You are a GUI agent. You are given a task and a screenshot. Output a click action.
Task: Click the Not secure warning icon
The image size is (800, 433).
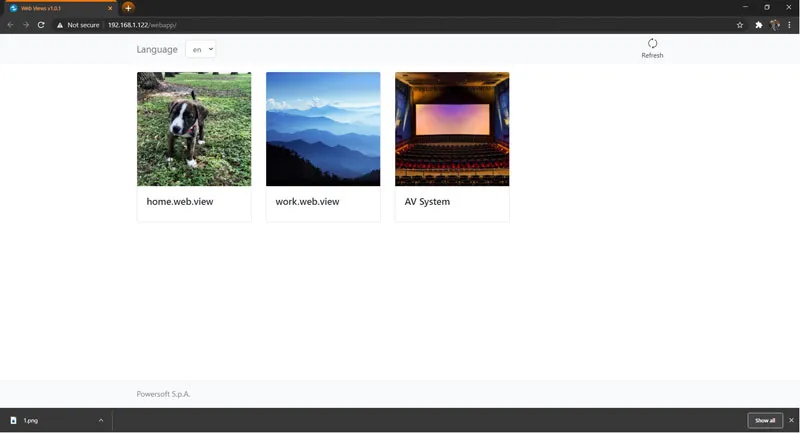click(x=60, y=25)
